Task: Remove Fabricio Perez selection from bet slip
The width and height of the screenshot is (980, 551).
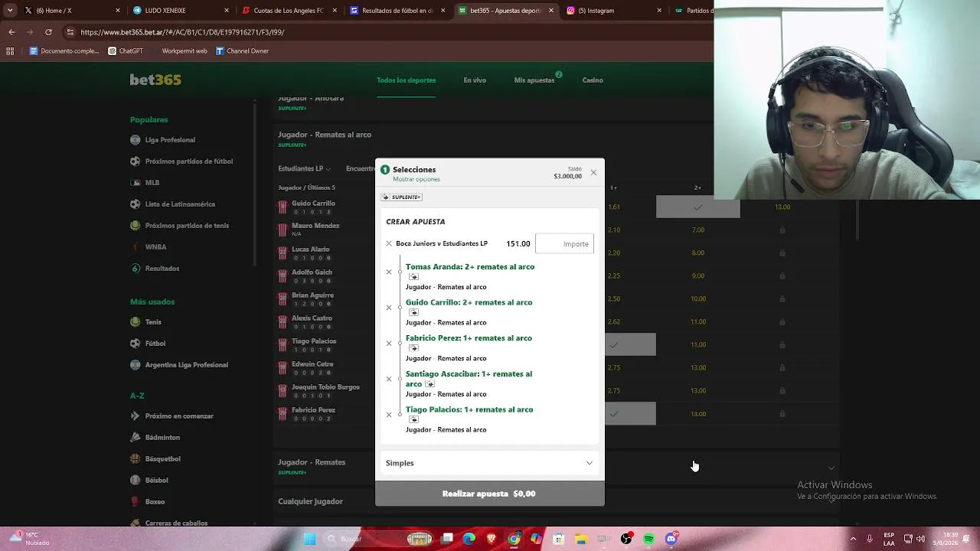Action: (389, 344)
